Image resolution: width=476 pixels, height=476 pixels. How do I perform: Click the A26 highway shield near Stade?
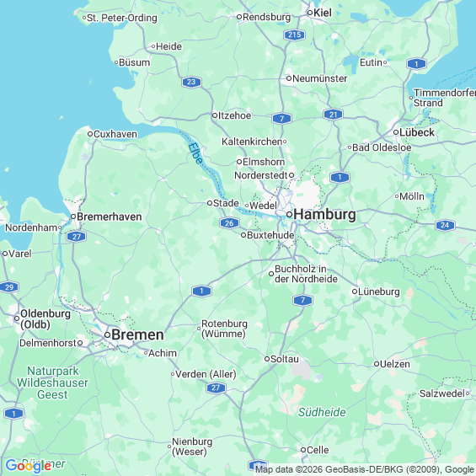click(229, 223)
